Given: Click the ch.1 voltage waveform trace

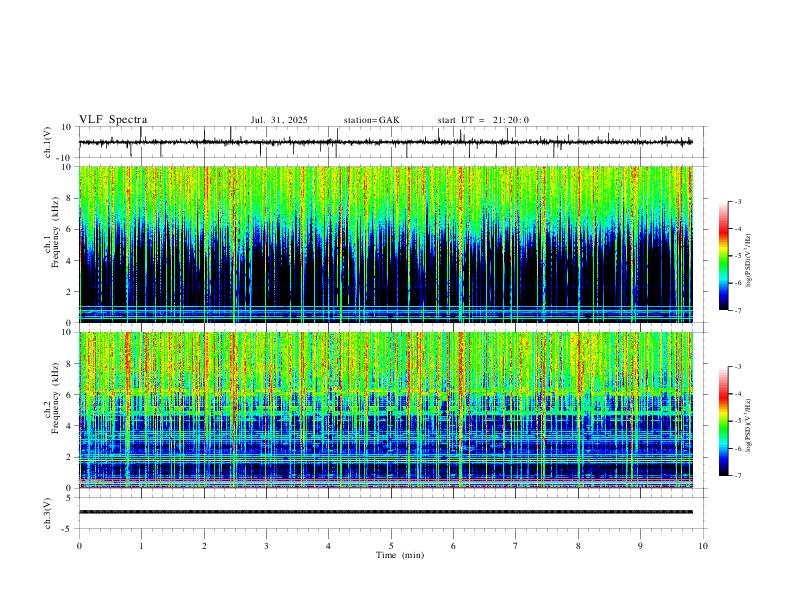Looking at the screenshot, I should pyautogui.click(x=386, y=142).
